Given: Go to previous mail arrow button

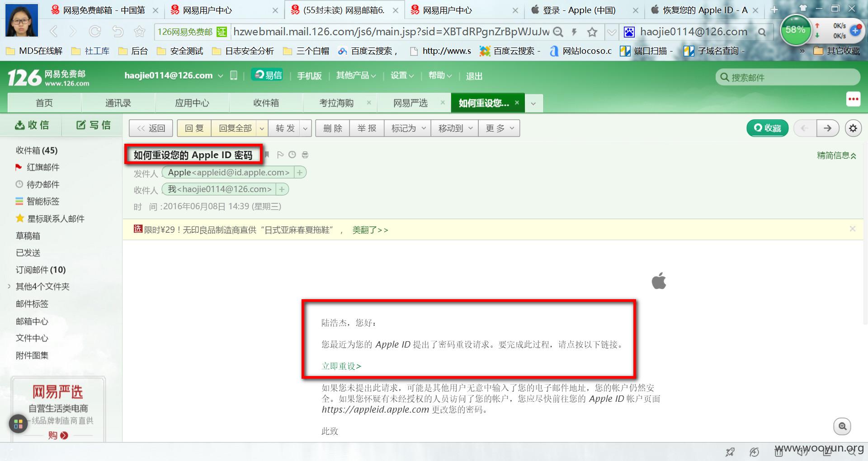Looking at the screenshot, I should pyautogui.click(x=805, y=128).
